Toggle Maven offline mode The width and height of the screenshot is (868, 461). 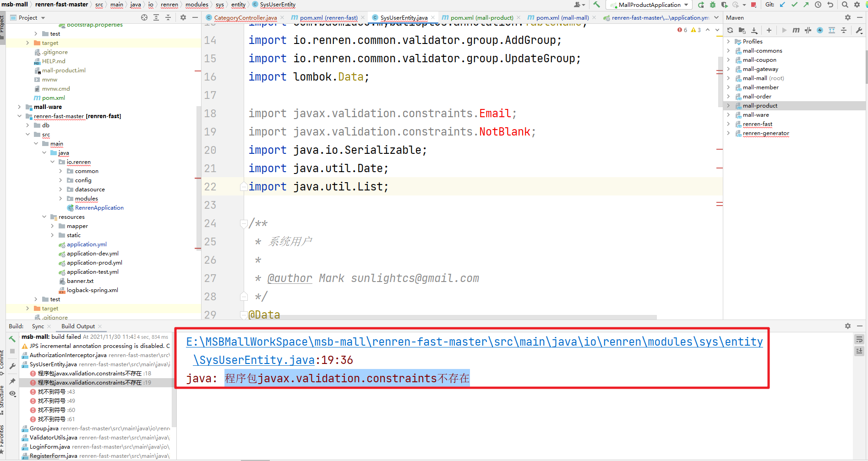point(808,30)
